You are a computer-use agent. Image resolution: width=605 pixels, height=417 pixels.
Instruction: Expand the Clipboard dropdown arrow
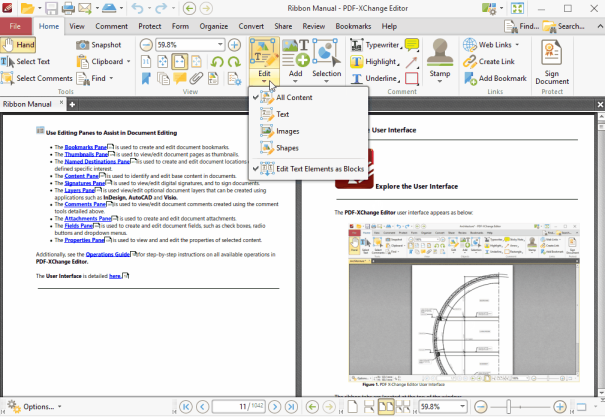(x=128, y=61)
